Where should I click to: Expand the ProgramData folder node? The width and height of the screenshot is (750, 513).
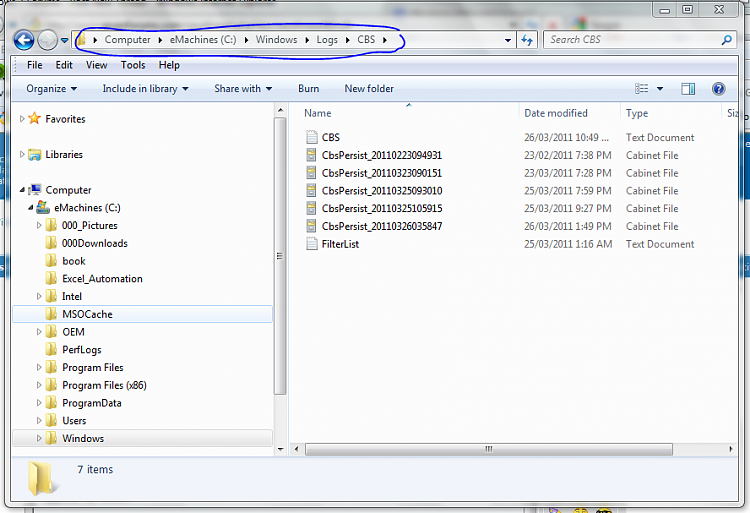39,403
